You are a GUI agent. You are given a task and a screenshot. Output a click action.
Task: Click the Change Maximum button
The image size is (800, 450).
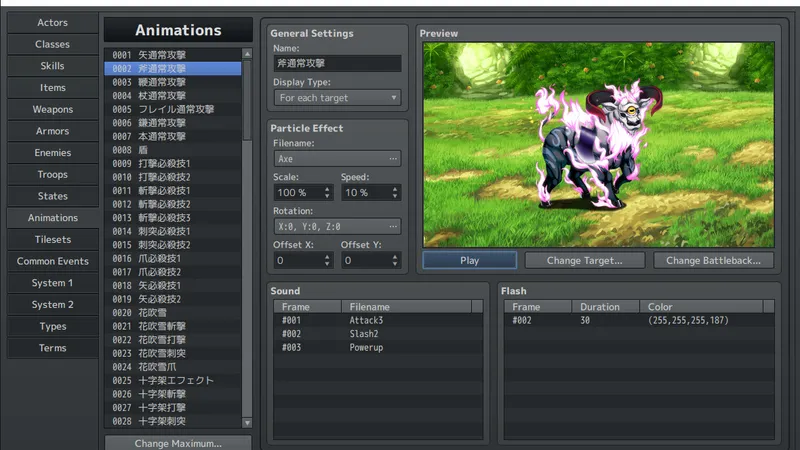point(178,442)
